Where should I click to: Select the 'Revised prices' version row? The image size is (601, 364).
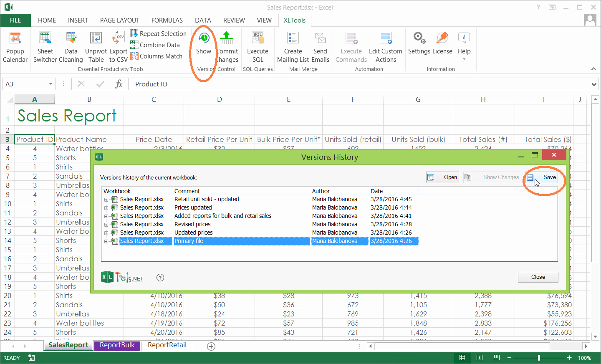tap(192, 224)
